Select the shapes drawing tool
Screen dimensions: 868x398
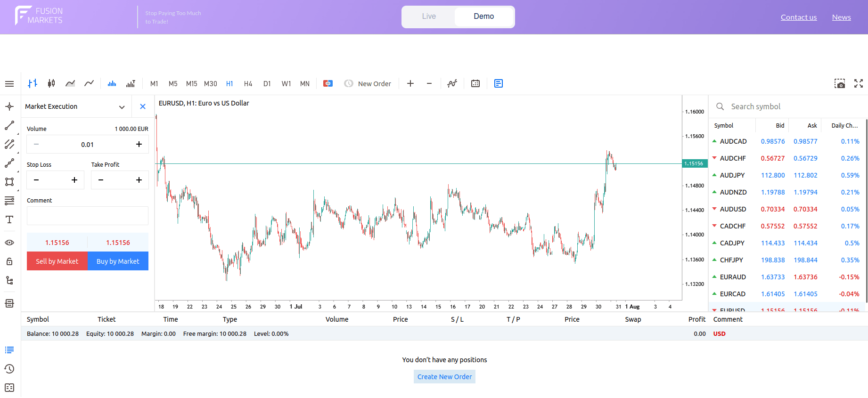(9, 182)
